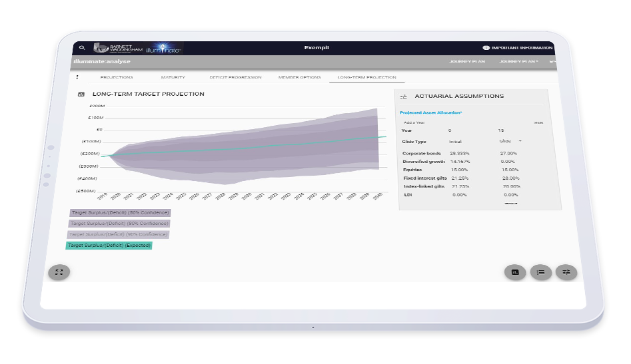The height and width of the screenshot is (364, 631).
Task: Switch to the Member Options tab
Action: [299, 77]
